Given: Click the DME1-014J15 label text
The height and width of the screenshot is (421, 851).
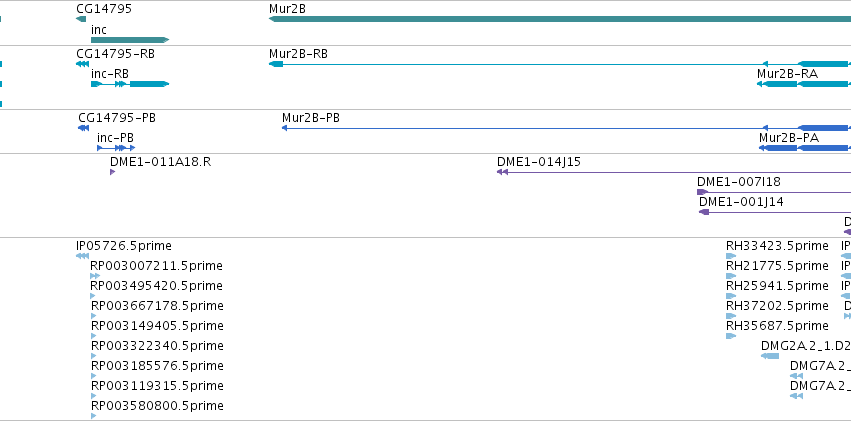Looking at the screenshot, I should pos(539,162).
